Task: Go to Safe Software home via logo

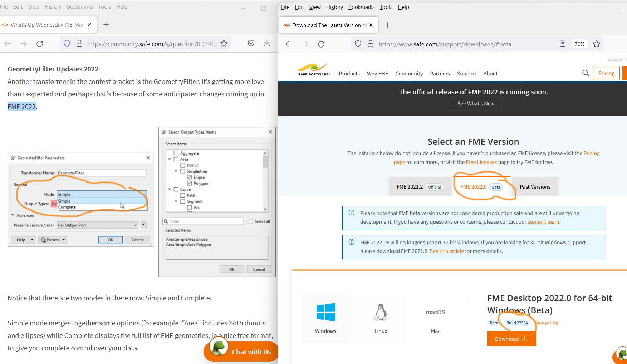Action: [x=314, y=69]
